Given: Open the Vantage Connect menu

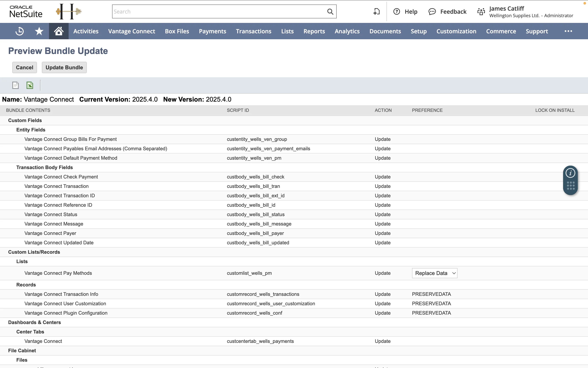Looking at the screenshot, I should tap(132, 31).
